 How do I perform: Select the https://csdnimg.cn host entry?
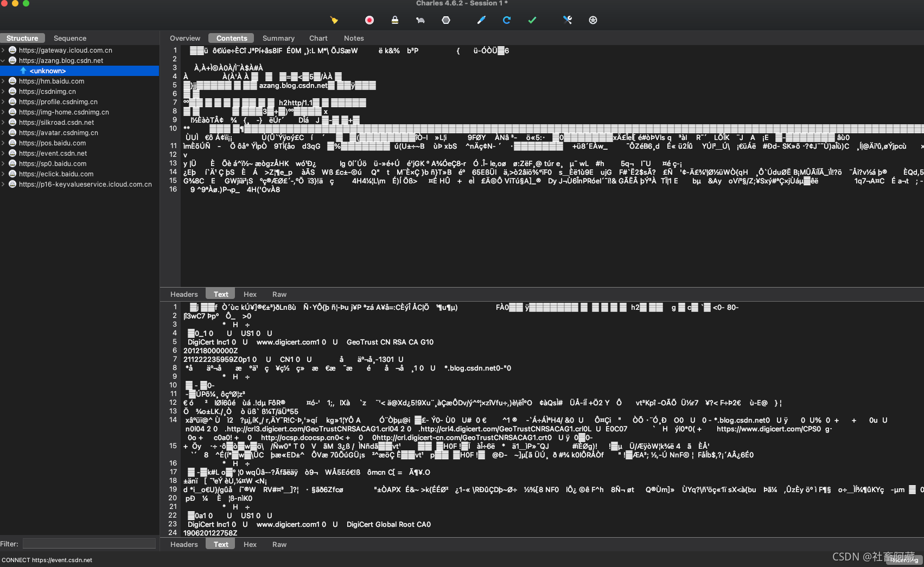click(x=48, y=91)
